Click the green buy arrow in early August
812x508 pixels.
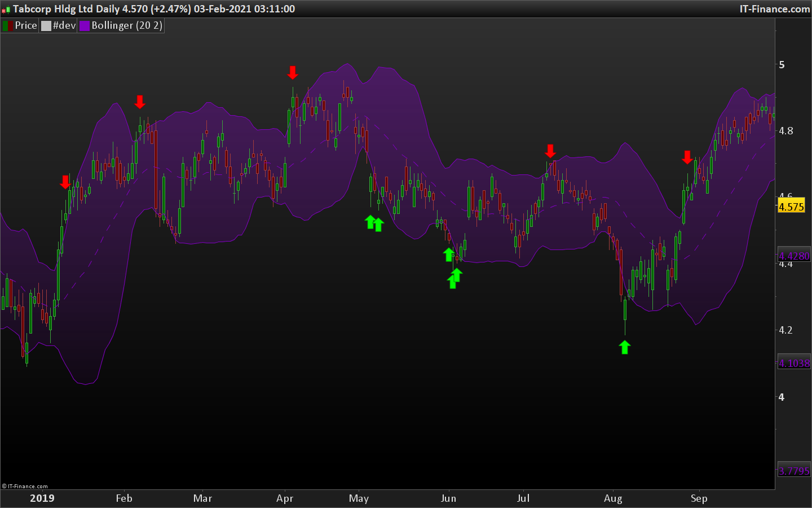click(x=624, y=347)
